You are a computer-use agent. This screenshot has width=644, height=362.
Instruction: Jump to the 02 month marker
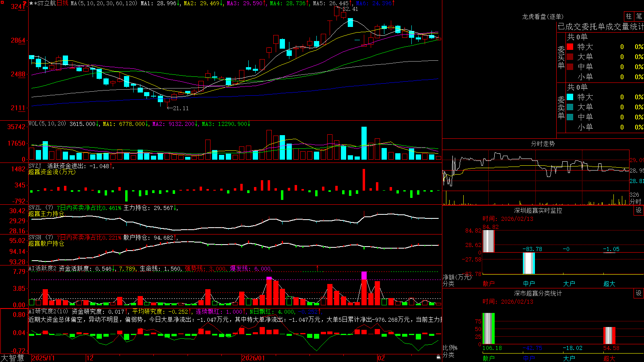tap(381, 358)
